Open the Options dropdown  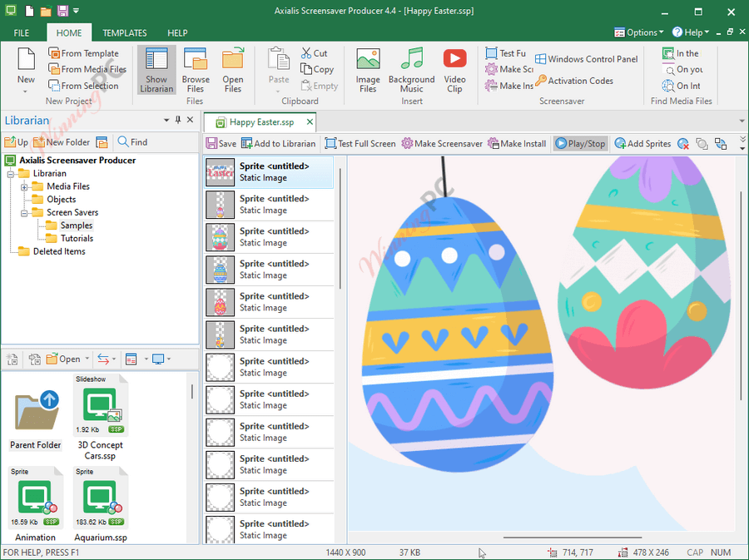tap(638, 32)
